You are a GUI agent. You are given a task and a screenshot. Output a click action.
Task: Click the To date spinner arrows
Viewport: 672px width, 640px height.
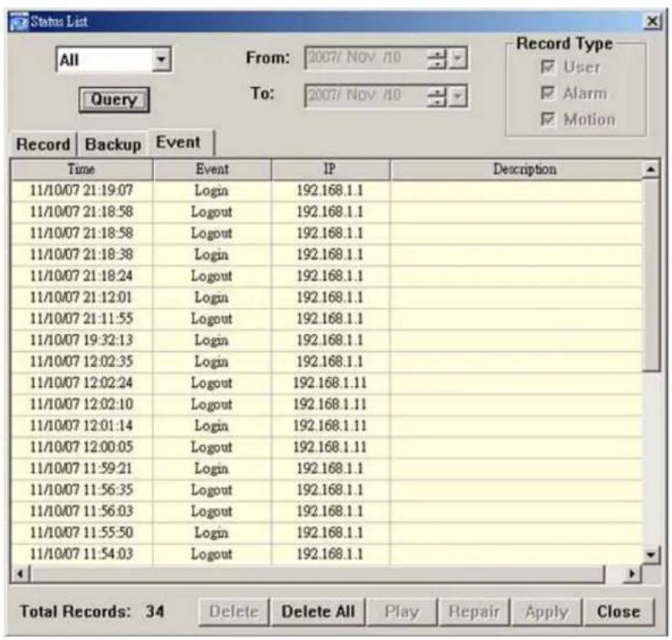(437, 96)
